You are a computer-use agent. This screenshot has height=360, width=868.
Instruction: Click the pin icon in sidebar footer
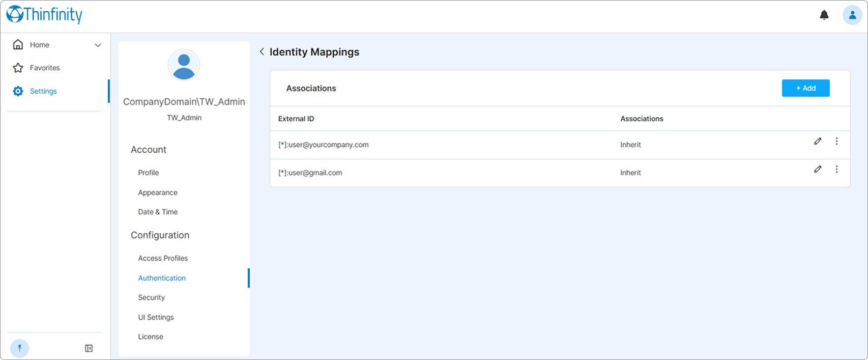[x=20, y=348]
